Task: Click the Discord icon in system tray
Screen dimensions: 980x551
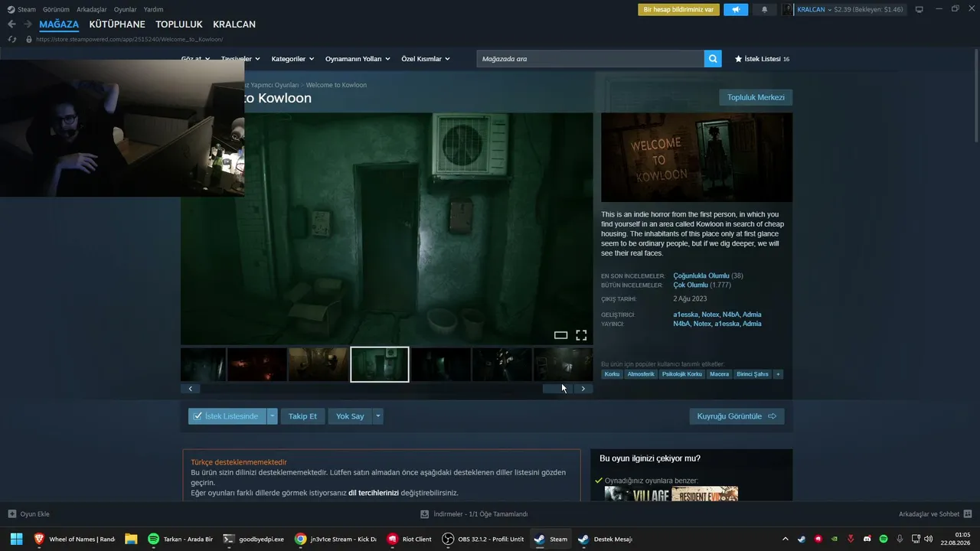Action: [x=867, y=539]
